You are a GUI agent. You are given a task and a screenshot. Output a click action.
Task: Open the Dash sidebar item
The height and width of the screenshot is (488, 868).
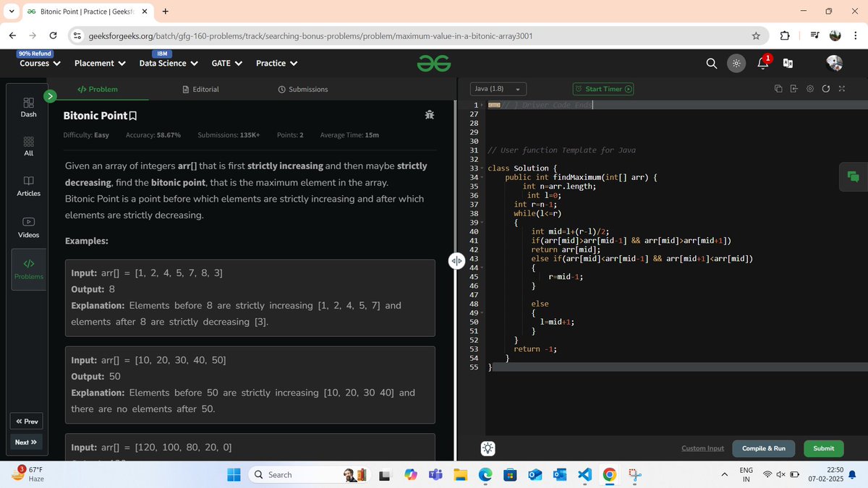coord(28,107)
